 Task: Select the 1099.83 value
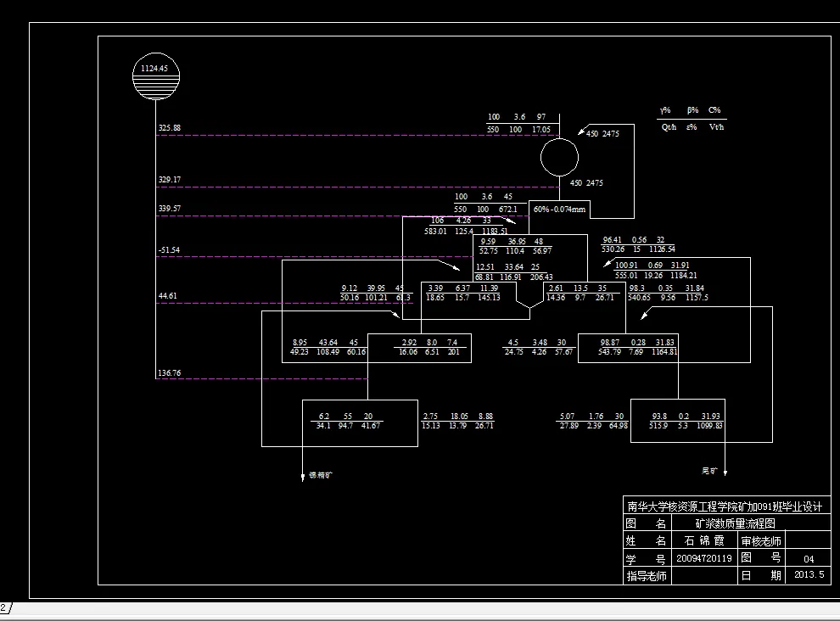[x=709, y=425]
